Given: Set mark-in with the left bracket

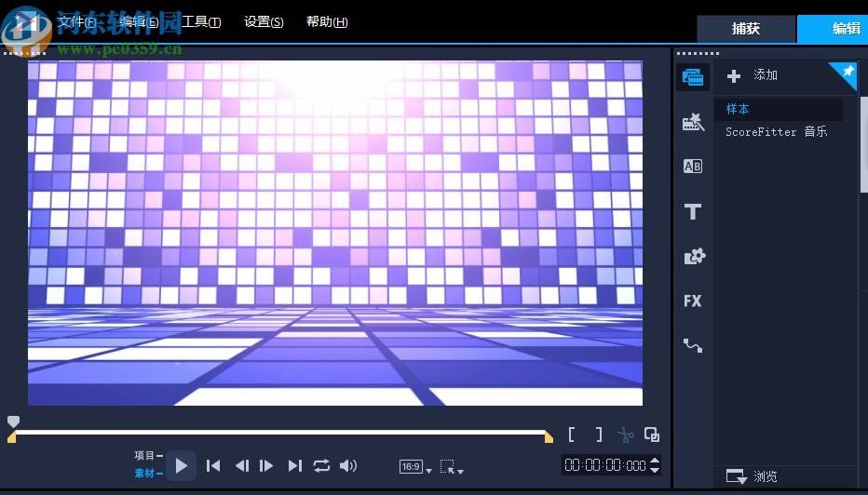Looking at the screenshot, I should click(x=571, y=435).
